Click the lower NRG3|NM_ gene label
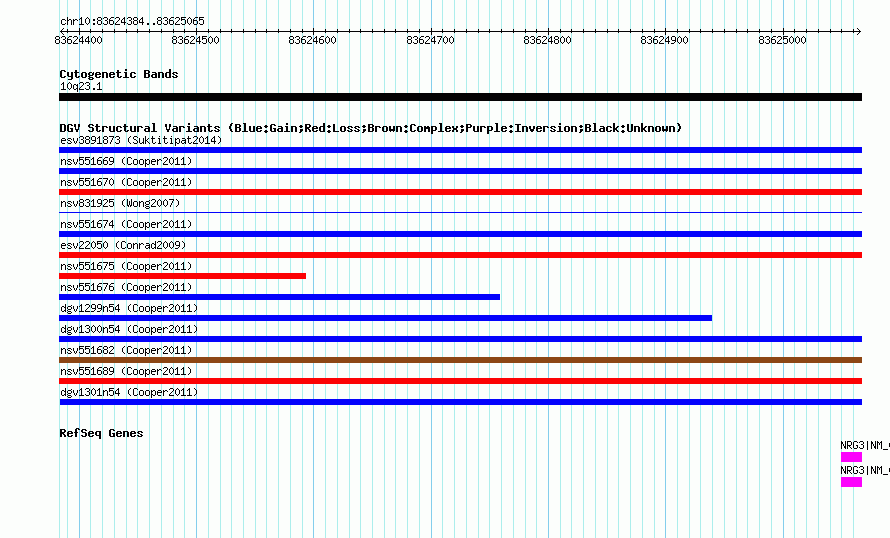The image size is (890, 538). [x=865, y=470]
